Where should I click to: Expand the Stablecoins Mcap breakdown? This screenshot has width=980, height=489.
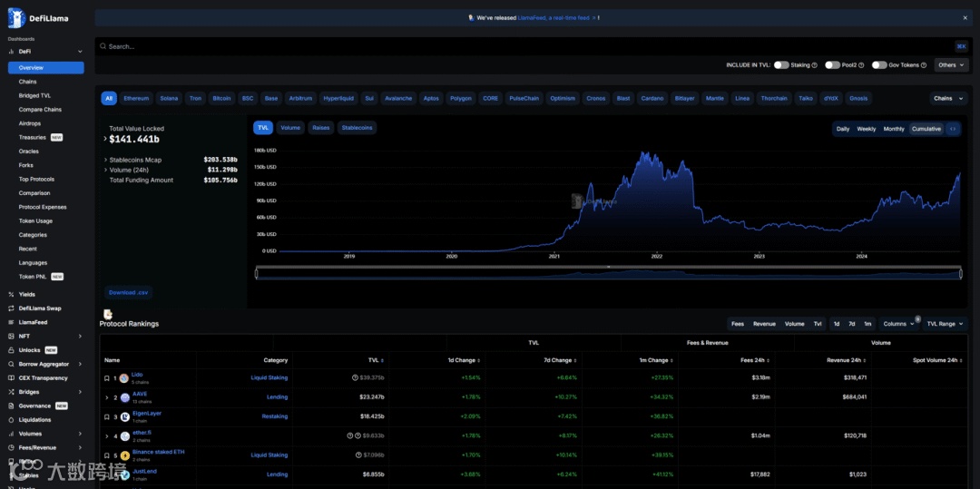[105, 160]
